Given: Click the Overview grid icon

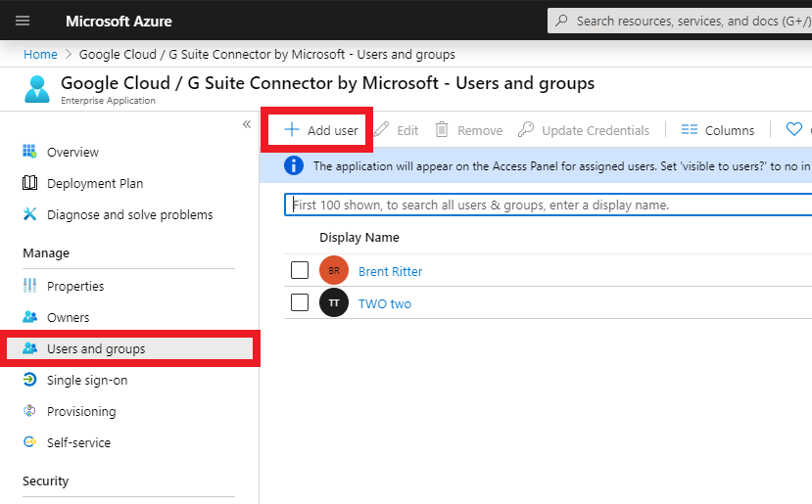Looking at the screenshot, I should point(29,152).
